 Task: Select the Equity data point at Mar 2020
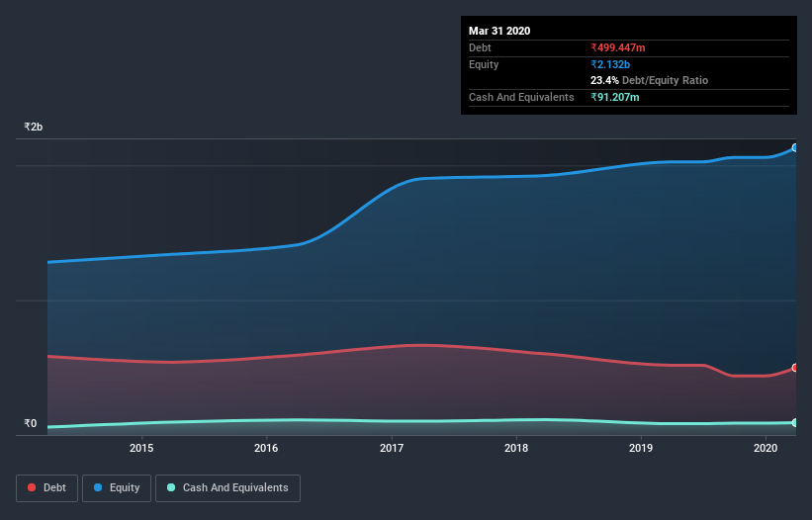[x=795, y=148]
